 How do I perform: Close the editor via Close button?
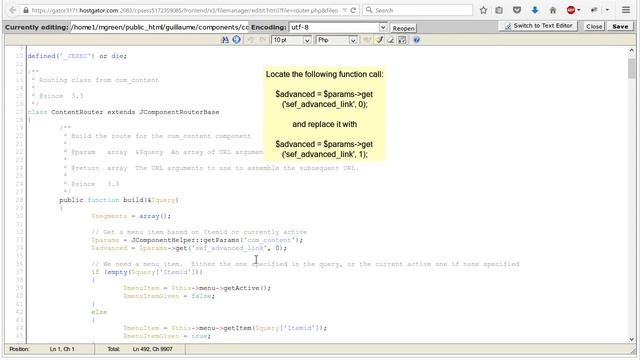pyautogui.click(x=594, y=26)
